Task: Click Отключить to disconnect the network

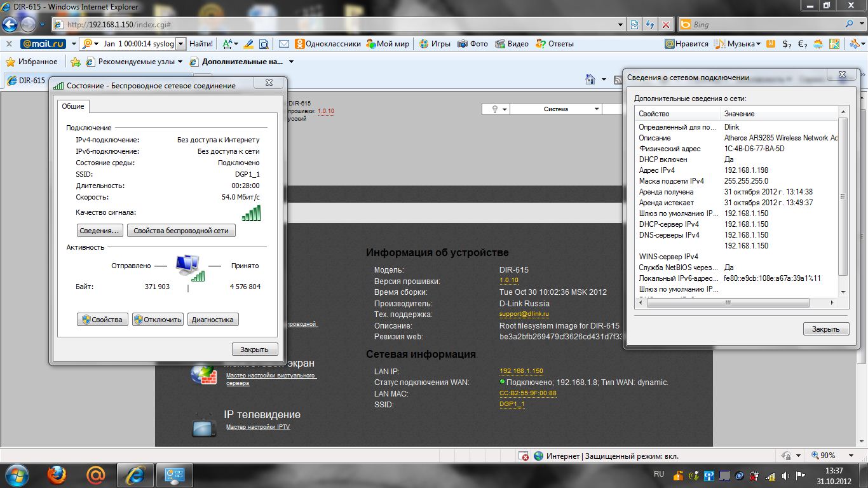Action: 158,320
